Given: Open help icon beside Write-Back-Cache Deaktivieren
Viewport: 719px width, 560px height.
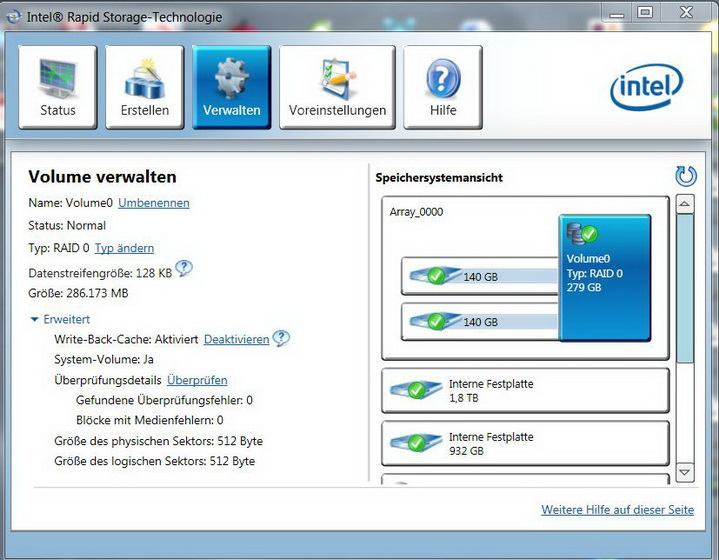Looking at the screenshot, I should tap(281, 338).
